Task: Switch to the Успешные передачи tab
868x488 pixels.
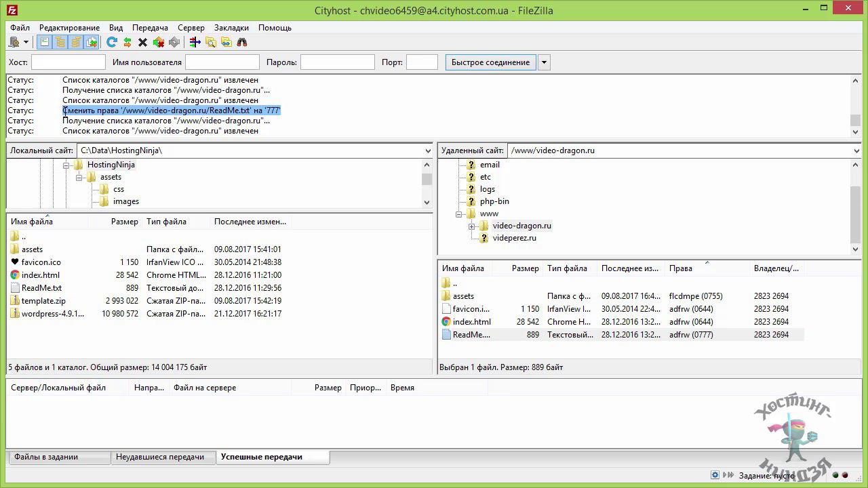Action: [x=273, y=457]
